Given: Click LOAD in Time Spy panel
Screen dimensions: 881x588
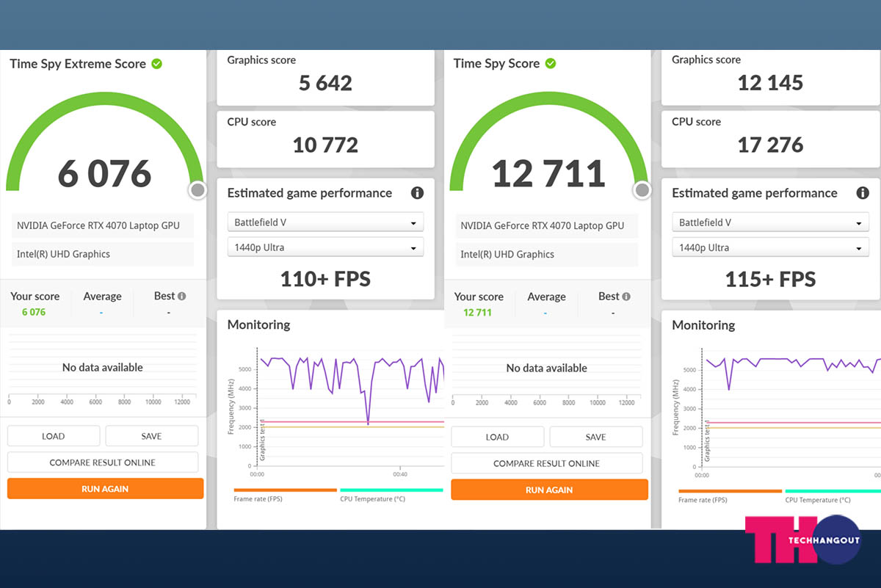Looking at the screenshot, I should coord(498,437).
